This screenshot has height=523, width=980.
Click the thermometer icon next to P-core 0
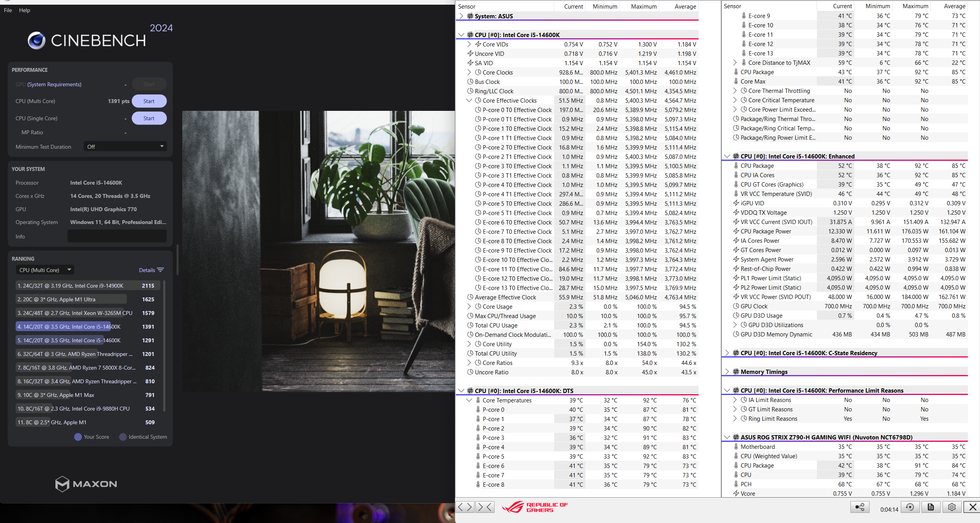pos(478,409)
